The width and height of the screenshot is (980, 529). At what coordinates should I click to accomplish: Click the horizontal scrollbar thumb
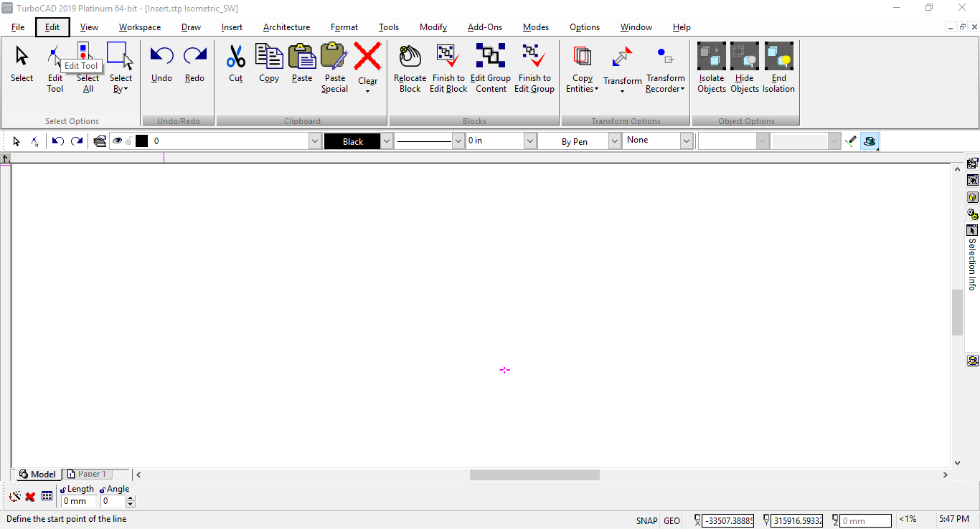(x=534, y=475)
